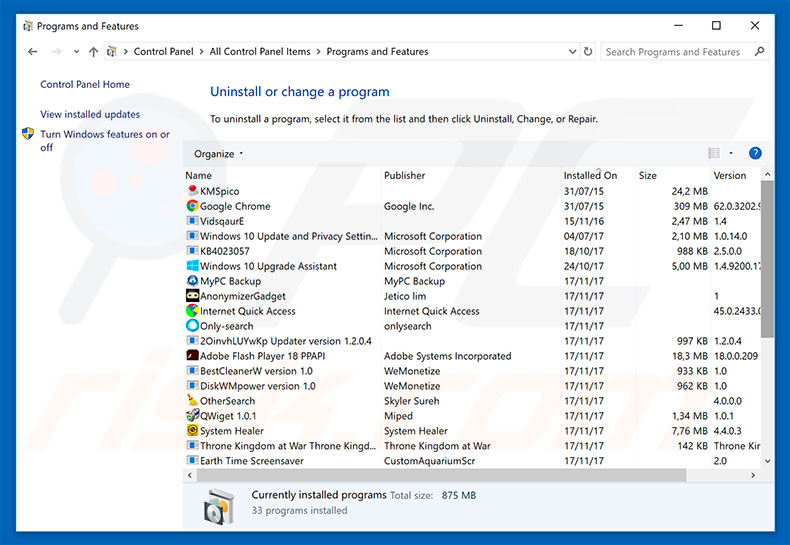Click View installed updates link

(x=90, y=114)
